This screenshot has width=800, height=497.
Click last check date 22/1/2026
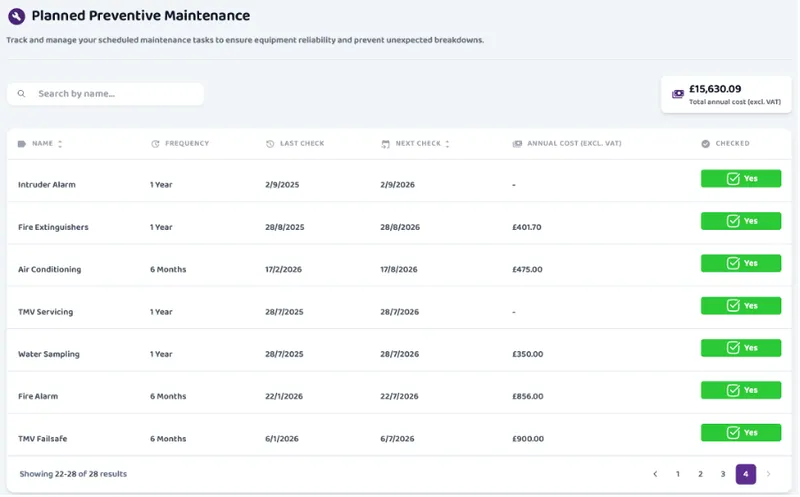coord(284,396)
